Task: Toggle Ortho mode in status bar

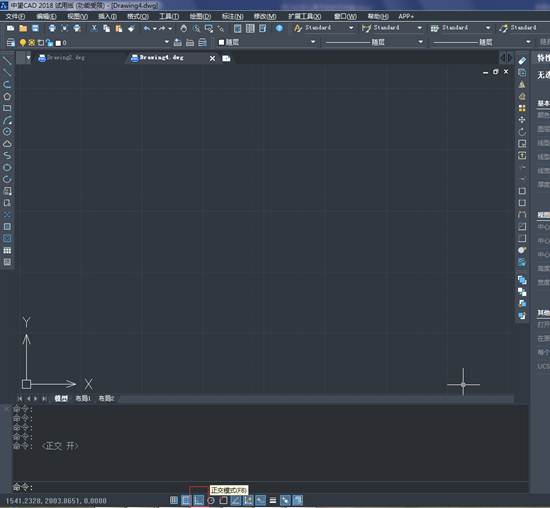Action: pos(199,500)
